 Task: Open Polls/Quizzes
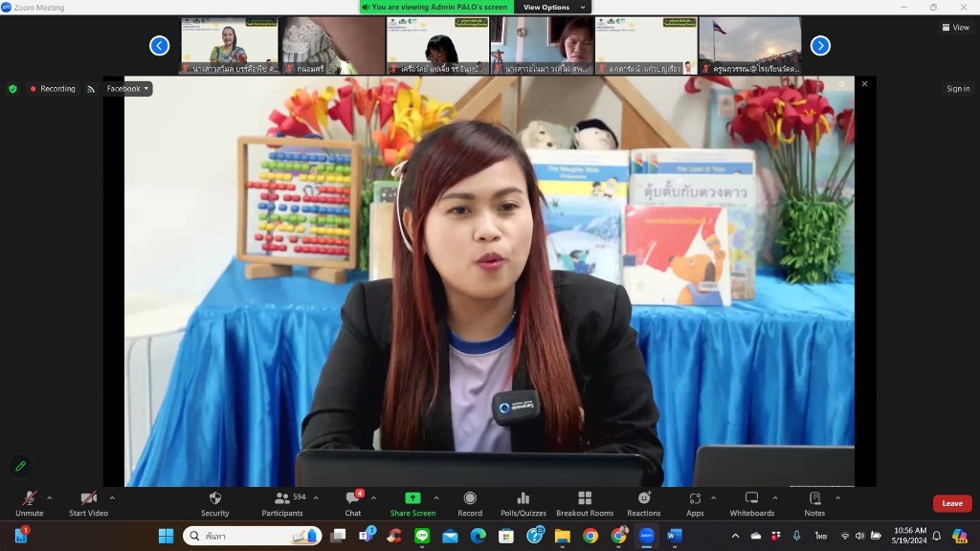[x=523, y=503]
